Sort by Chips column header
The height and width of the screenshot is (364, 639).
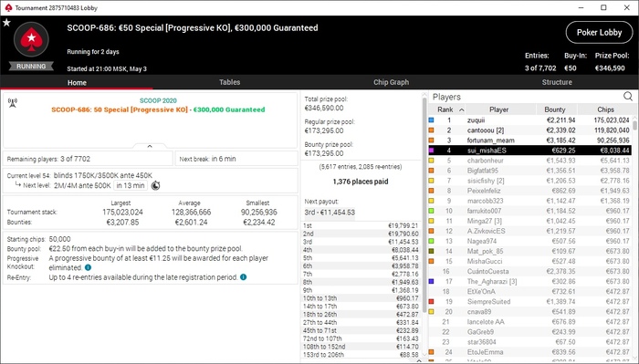(605, 109)
